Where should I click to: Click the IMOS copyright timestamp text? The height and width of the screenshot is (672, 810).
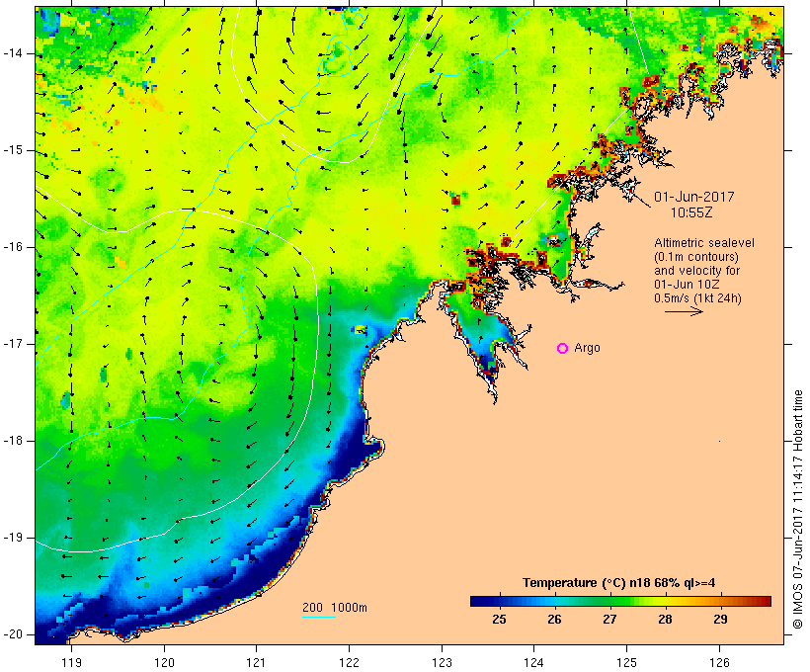(798, 510)
